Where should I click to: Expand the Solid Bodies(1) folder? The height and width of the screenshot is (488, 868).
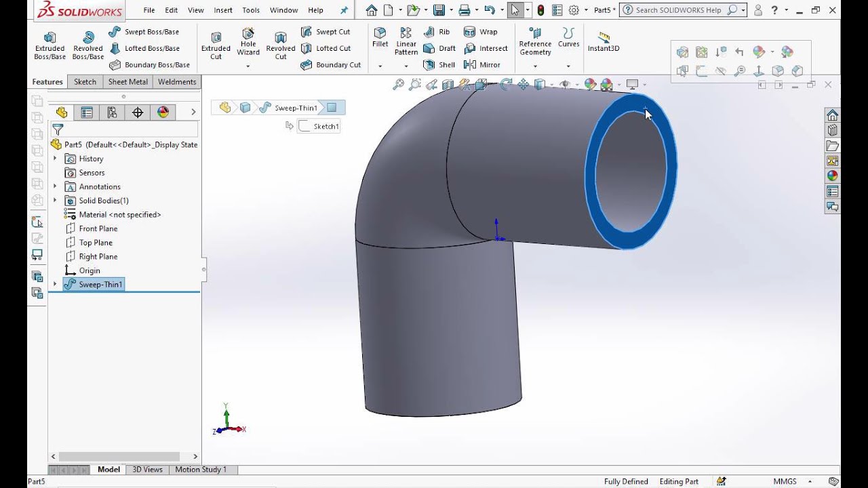pos(55,201)
